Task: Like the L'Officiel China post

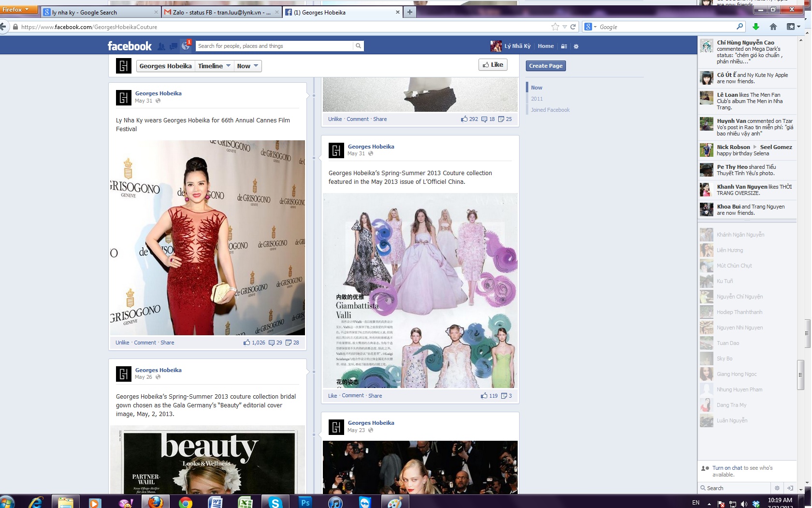Action: (333, 396)
